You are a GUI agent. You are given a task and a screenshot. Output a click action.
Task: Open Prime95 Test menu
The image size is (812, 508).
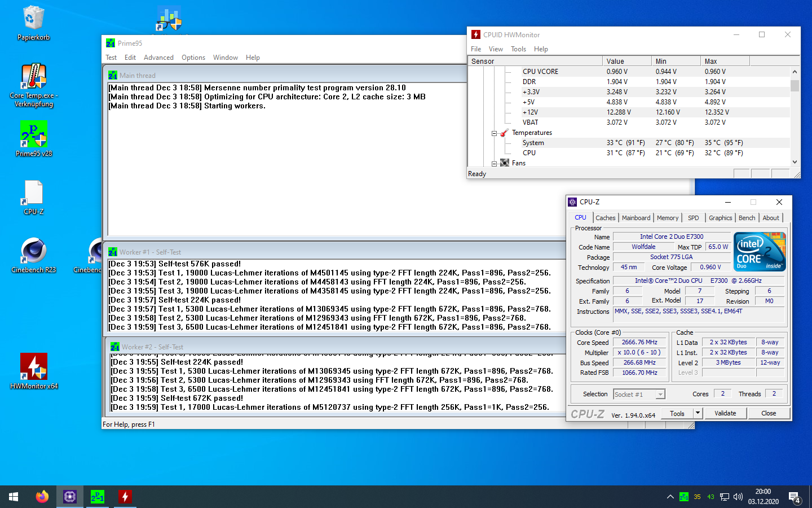(x=111, y=58)
